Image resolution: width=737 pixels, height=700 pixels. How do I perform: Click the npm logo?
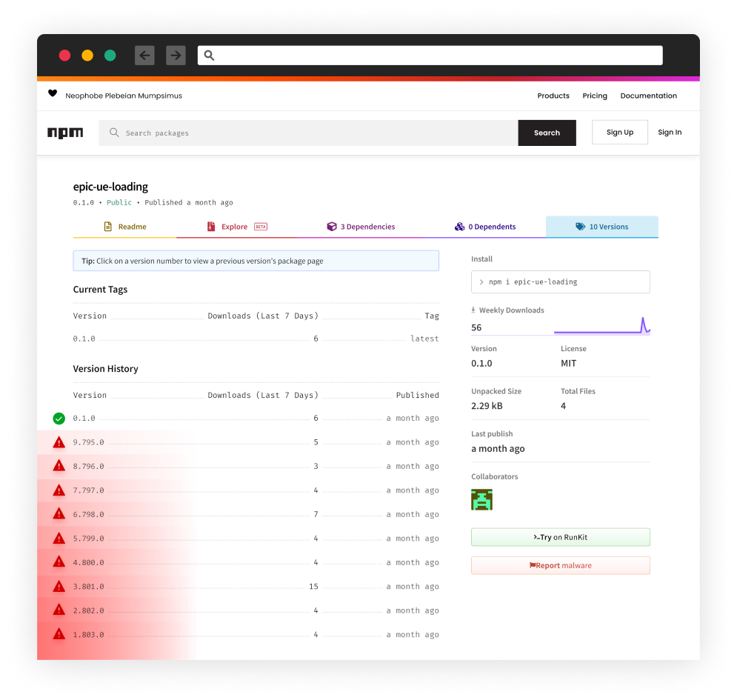pos(65,133)
